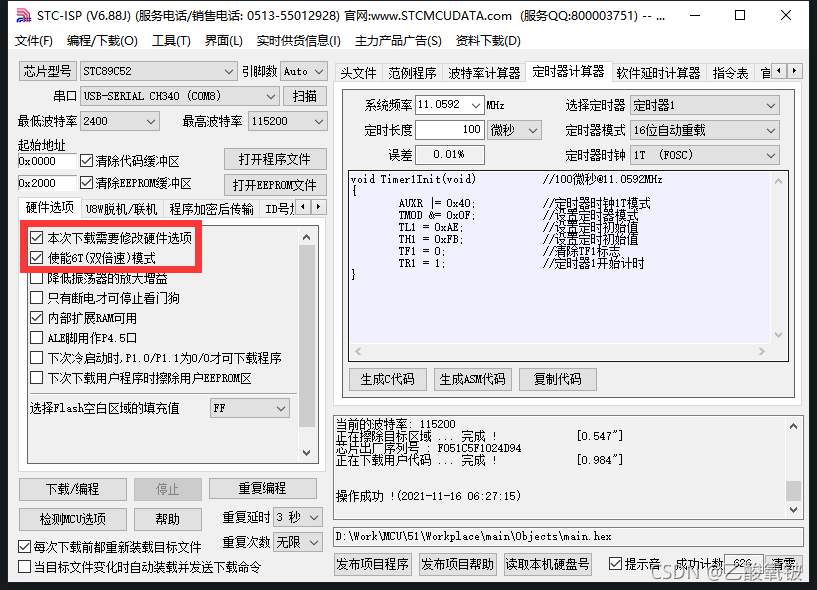Screen dimensions: 817x590
Task: Open timer mode 16位自动重载 dropdown
Action: [x=704, y=130]
